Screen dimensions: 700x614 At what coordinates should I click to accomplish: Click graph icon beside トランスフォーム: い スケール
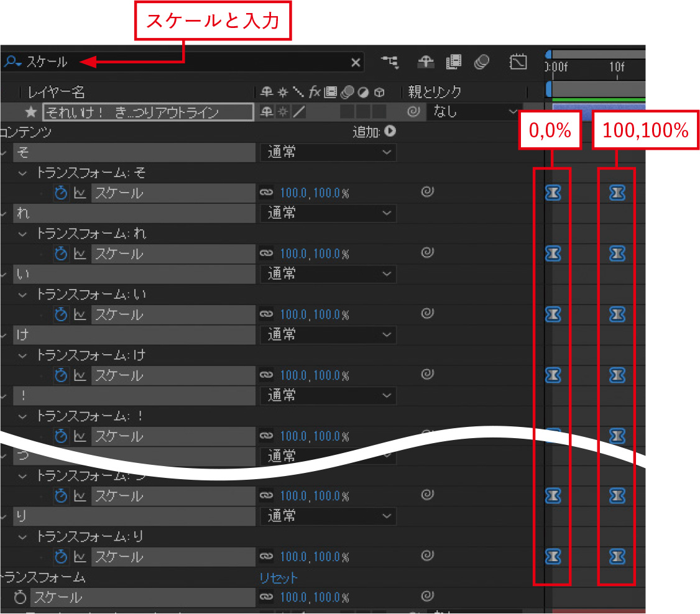click(80, 314)
